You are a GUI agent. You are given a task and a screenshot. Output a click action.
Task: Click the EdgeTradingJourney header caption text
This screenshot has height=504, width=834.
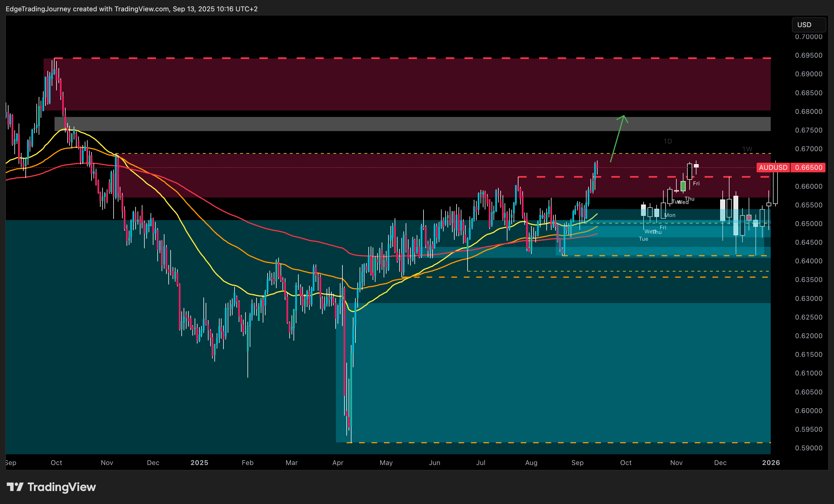pos(132,9)
